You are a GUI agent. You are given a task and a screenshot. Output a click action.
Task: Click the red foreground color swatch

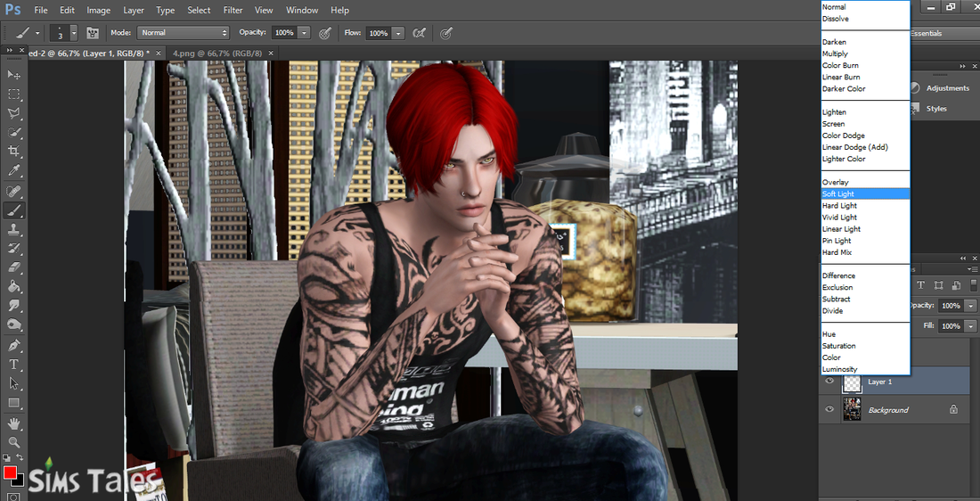click(10, 472)
